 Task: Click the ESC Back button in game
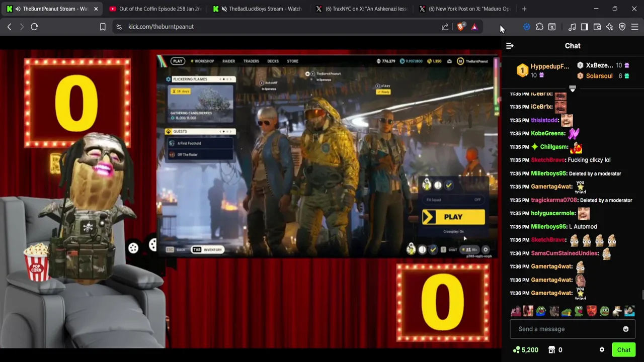click(176, 249)
